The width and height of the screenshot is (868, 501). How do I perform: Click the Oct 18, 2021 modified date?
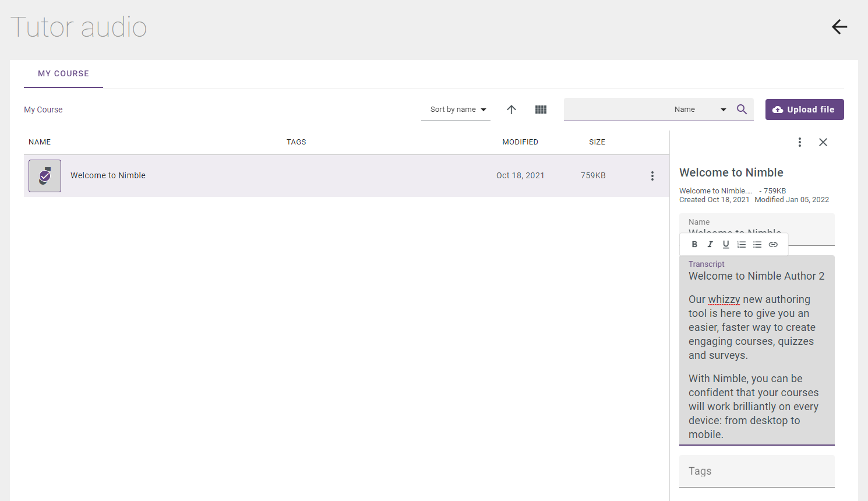pos(520,175)
